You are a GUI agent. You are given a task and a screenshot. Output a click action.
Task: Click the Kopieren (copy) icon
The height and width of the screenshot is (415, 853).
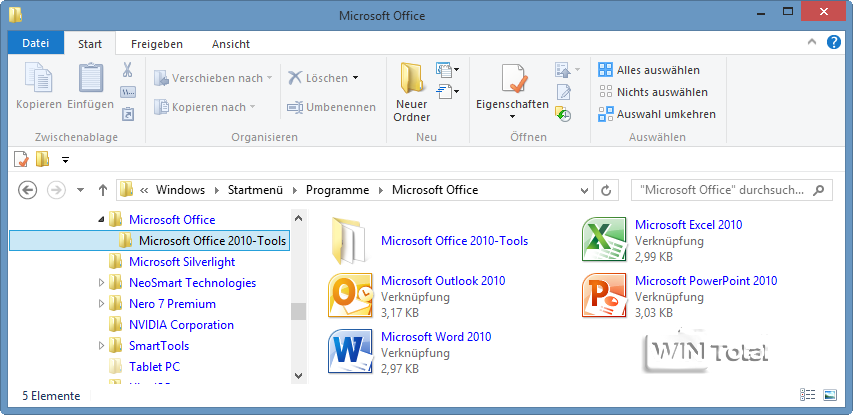coord(38,78)
